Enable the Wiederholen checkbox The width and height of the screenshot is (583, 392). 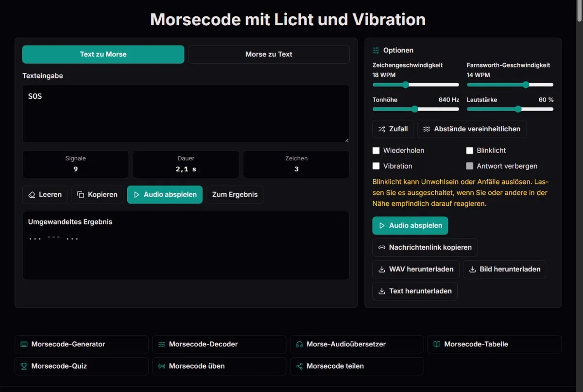pos(376,151)
